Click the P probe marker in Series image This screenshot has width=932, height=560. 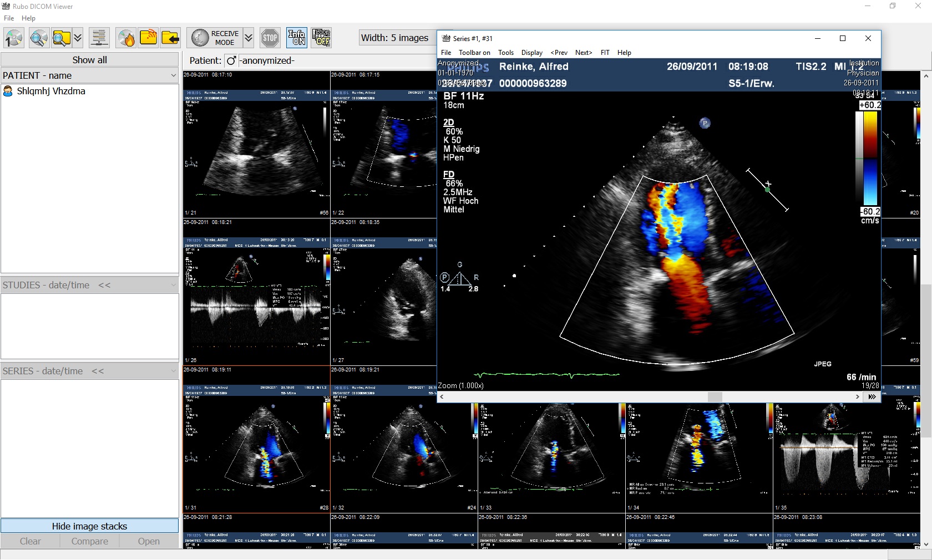tap(705, 123)
